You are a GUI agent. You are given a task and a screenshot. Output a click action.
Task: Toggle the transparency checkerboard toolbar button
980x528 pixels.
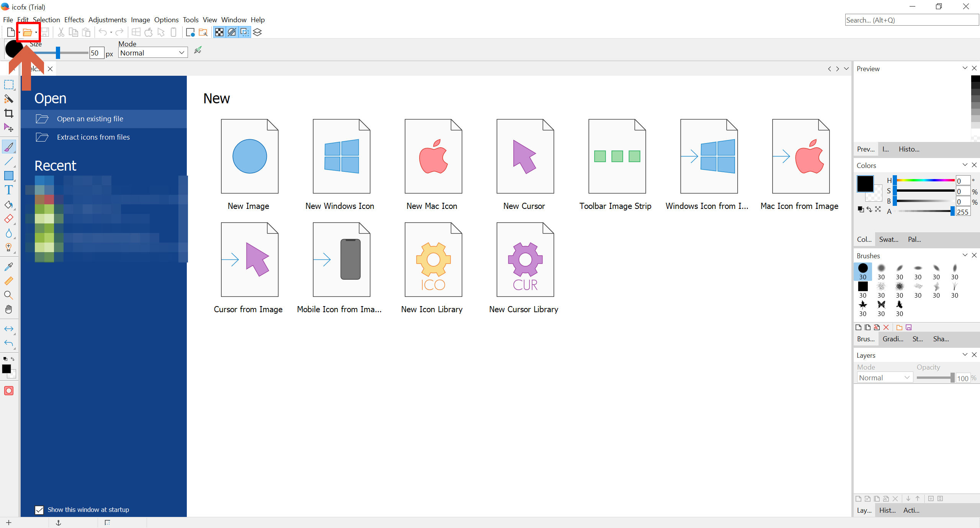[x=219, y=33]
